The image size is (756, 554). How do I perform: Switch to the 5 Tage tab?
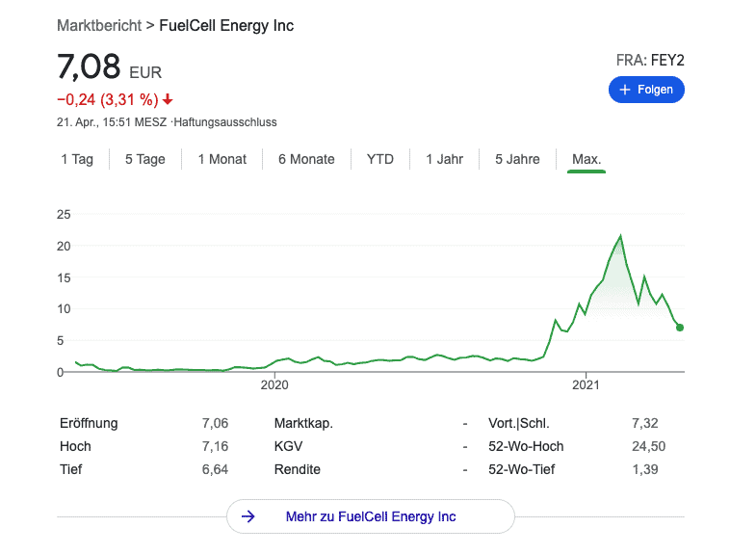(145, 159)
